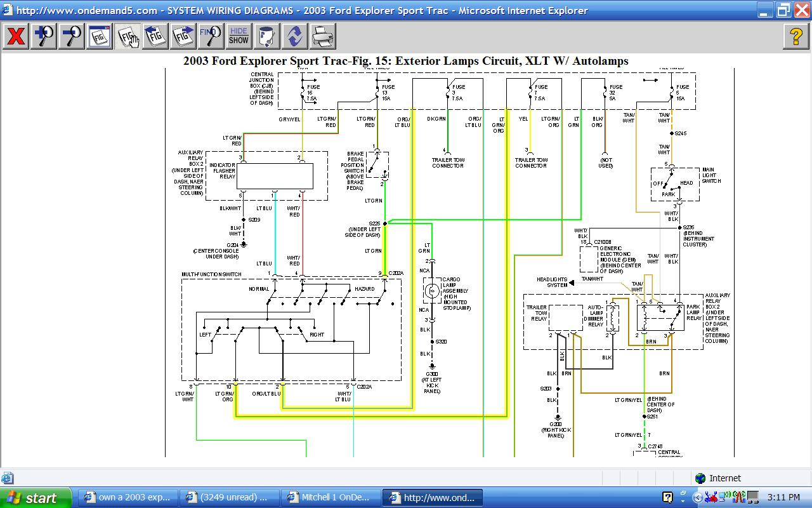Screen dimensions: 812x508
Task: Print the wiring diagram
Action: click(322, 36)
